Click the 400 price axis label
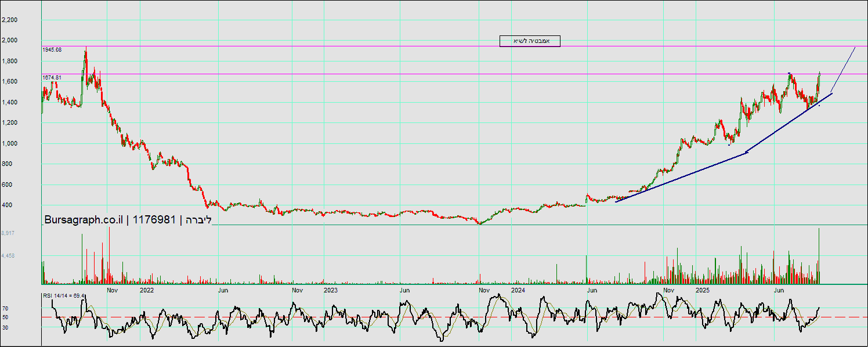868x347 pixels. point(8,205)
